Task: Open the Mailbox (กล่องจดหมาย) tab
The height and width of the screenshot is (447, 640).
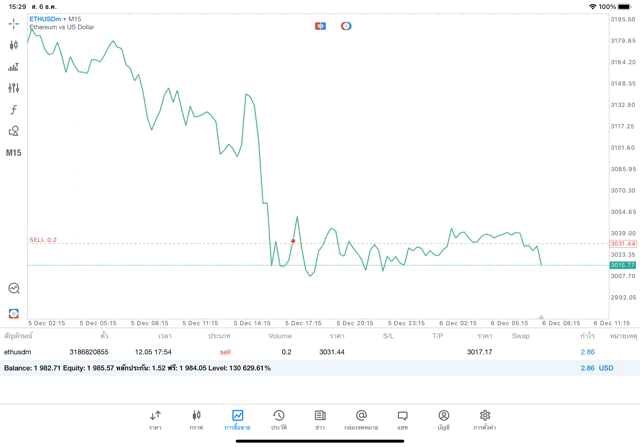Action: coord(361,420)
